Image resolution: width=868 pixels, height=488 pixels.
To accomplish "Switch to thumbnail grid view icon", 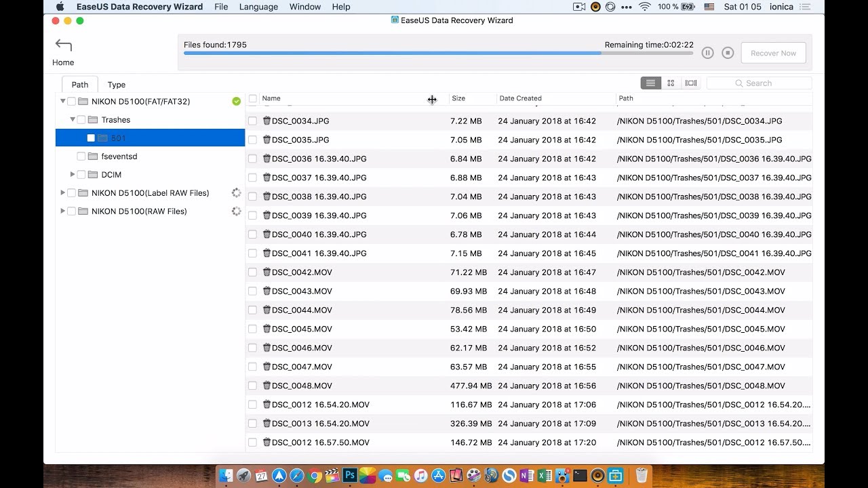I will 671,83.
